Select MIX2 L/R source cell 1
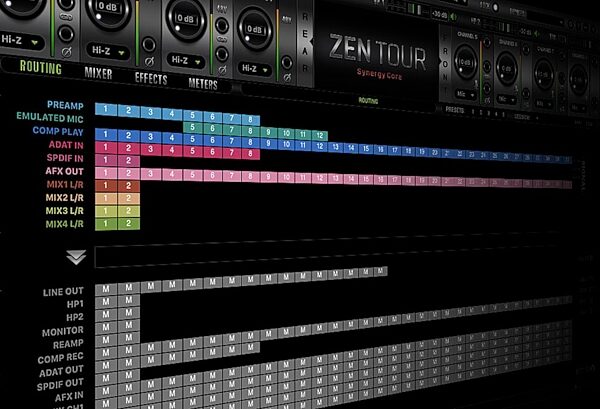 pos(106,198)
